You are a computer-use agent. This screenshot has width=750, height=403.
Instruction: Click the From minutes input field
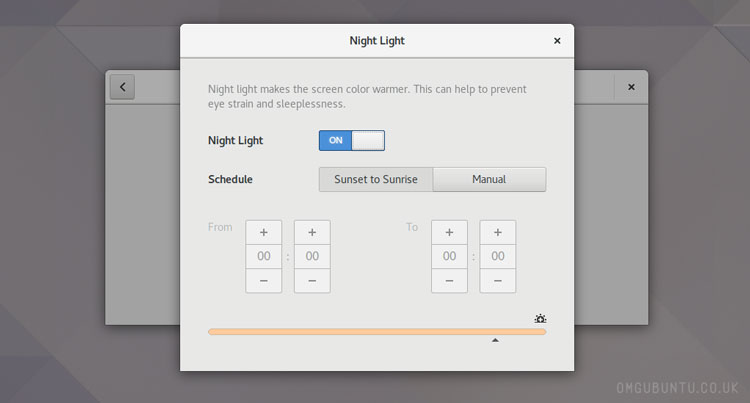click(312, 257)
